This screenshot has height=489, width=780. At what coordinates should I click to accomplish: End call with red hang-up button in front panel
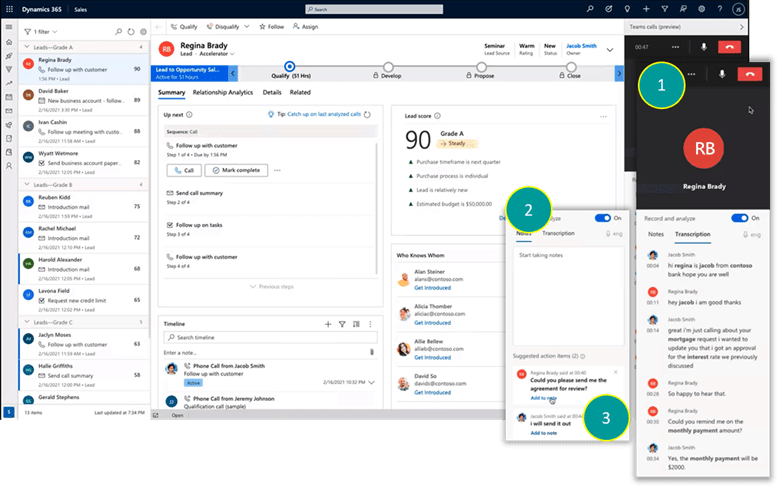(750, 74)
